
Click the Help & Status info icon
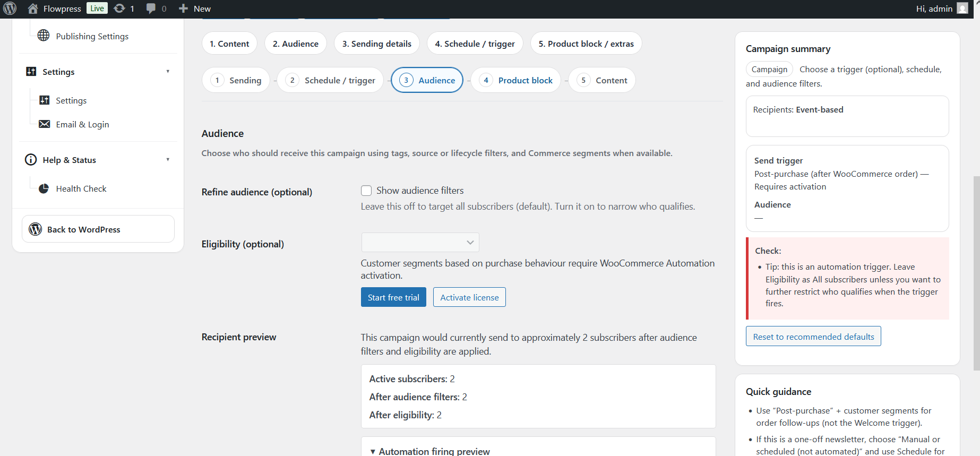coord(31,160)
